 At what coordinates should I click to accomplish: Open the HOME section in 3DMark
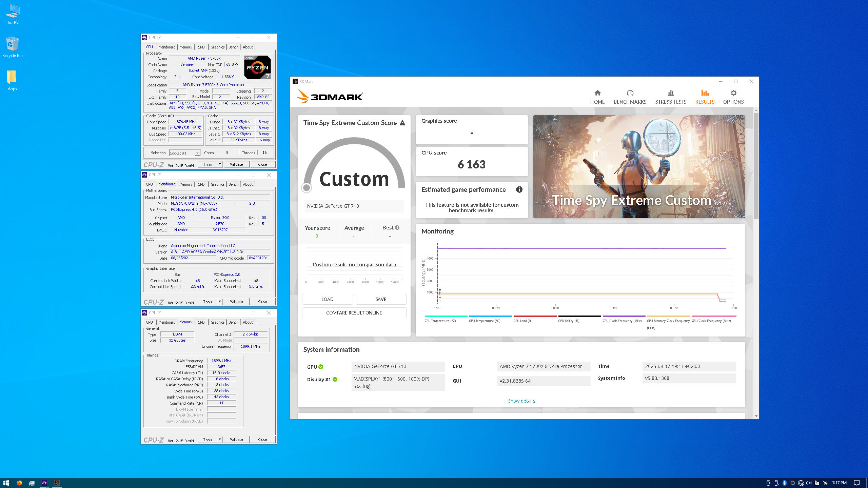click(597, 97)
